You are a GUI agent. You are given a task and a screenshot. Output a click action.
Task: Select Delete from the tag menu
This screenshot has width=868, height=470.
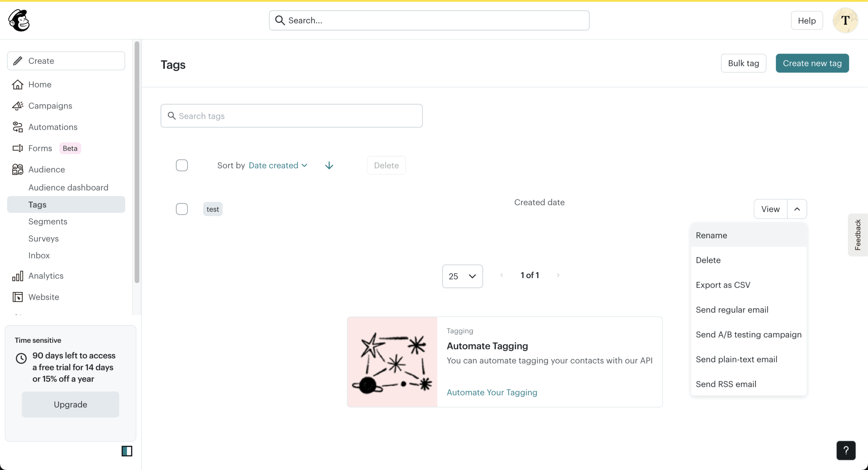[x=749, y=260]
